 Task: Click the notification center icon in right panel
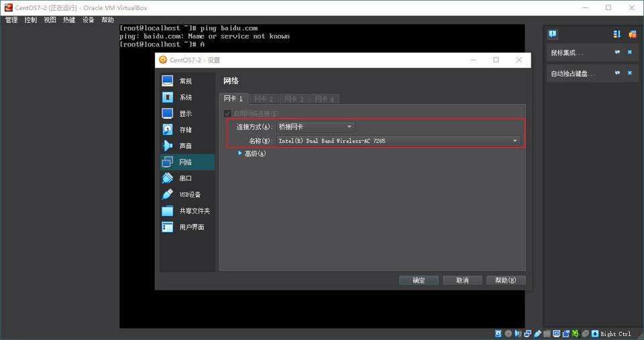click(x=553, y=34)
